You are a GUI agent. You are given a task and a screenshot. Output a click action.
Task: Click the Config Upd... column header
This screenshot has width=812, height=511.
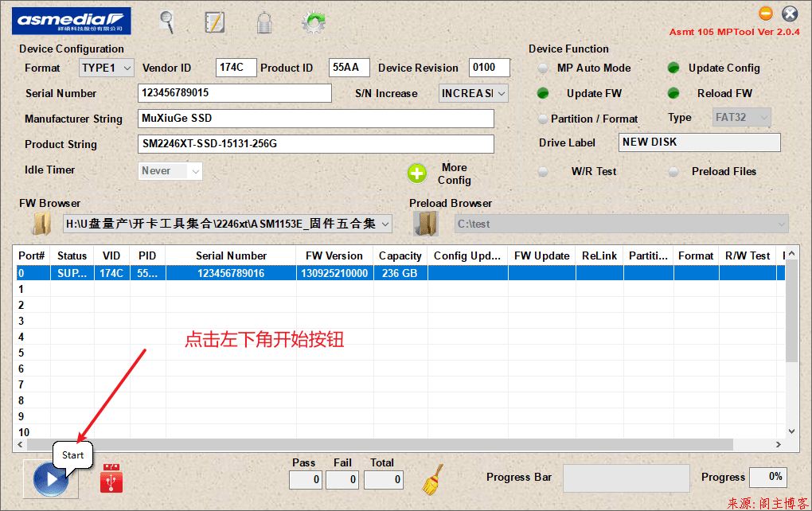[467, 255]
